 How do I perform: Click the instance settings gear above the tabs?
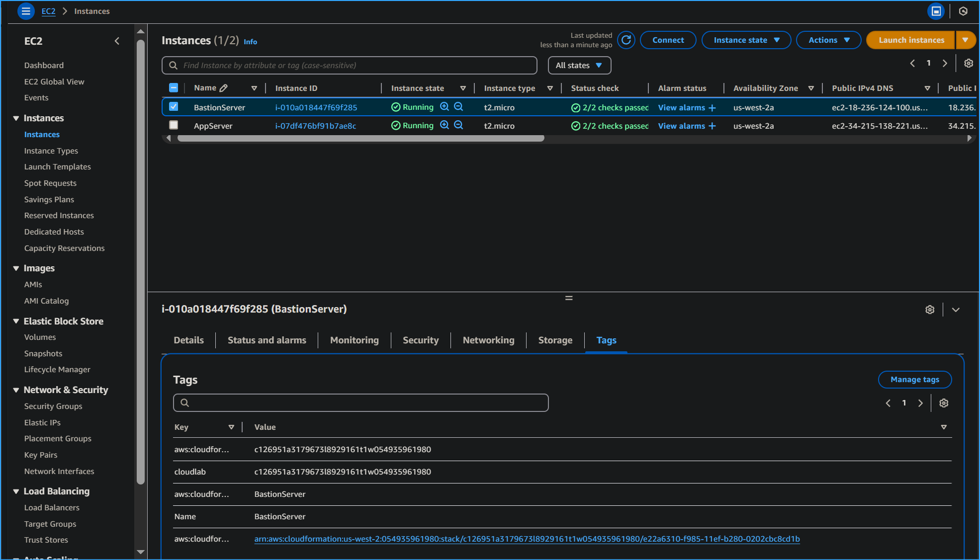pyautogui.click(x=930, y=310)
